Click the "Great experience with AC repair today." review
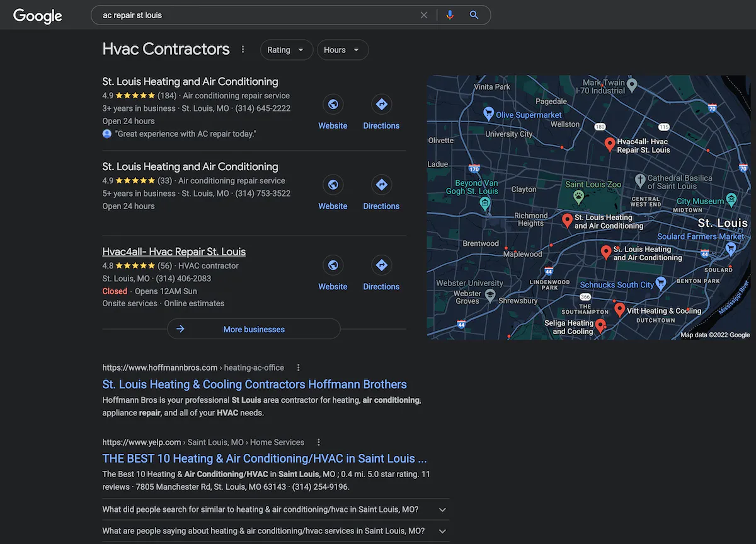This screenshot has width=756, height=544. tap(186, 134)
